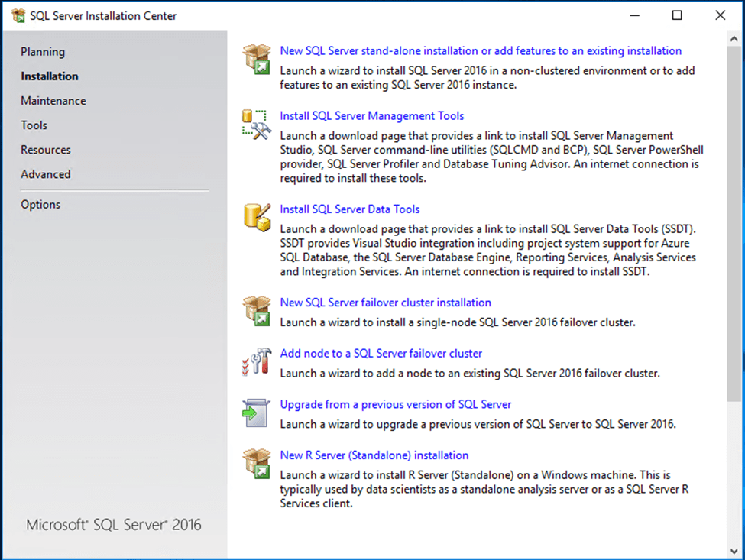Click the hammer icon for Add node
The width and height of the screenshot is (745, 560).
256,361
